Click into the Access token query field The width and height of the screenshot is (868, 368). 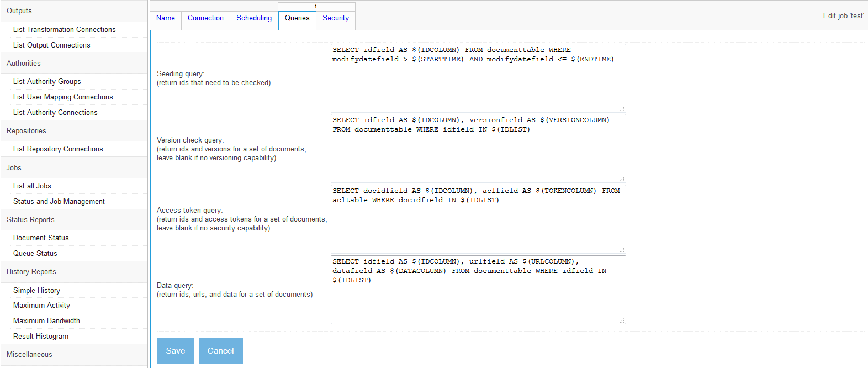tap(478, 224)
